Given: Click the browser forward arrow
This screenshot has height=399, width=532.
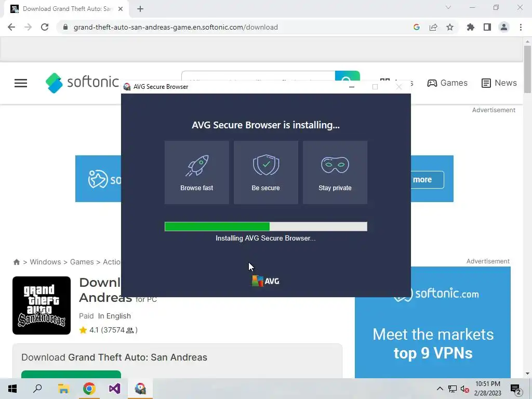Looking at the screenshot, I should coord(28,27).
